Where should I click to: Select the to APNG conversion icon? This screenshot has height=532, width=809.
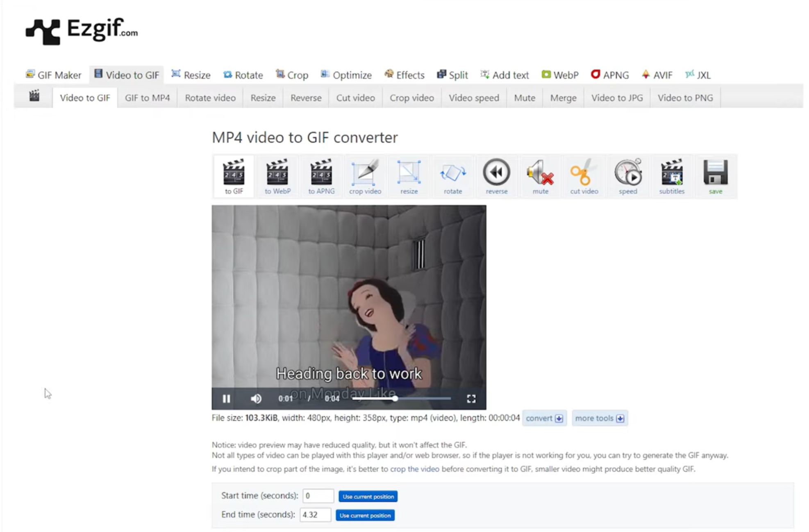pos(322,175)
